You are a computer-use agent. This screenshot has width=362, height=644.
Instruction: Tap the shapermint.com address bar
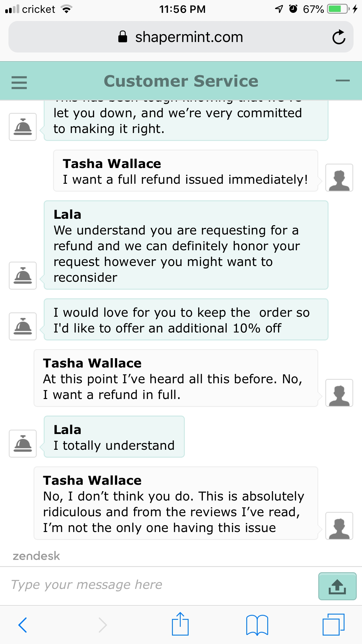point(181,37)
